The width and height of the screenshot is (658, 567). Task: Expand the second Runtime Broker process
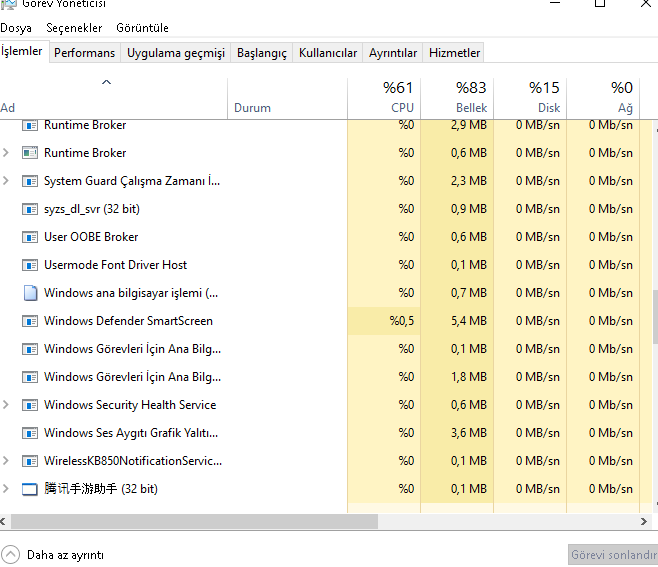coord(5,153)
